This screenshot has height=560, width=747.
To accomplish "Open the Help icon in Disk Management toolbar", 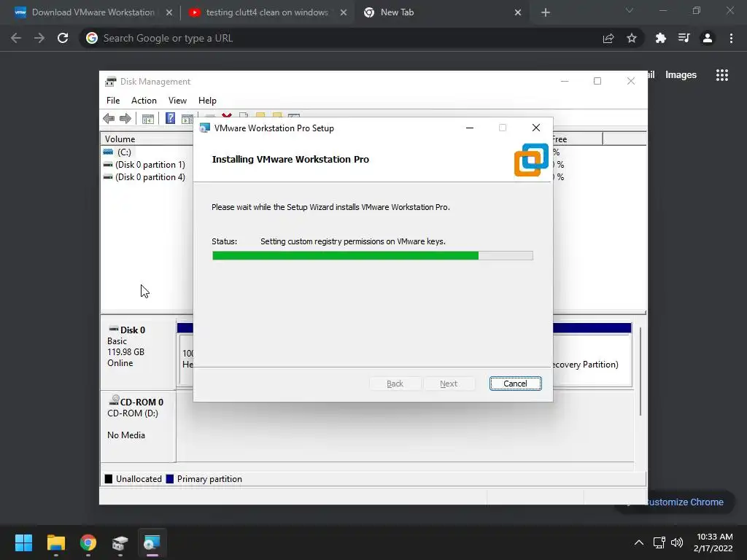I will tap(170, 118).
